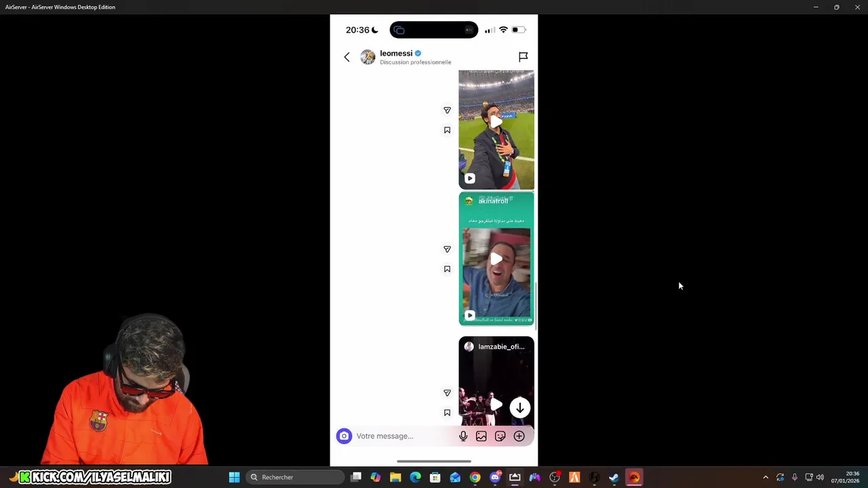The height and width of the screenshot is (488, 868).
Task: Open leomessi profile picture in chat header
Action: [368, 57]
